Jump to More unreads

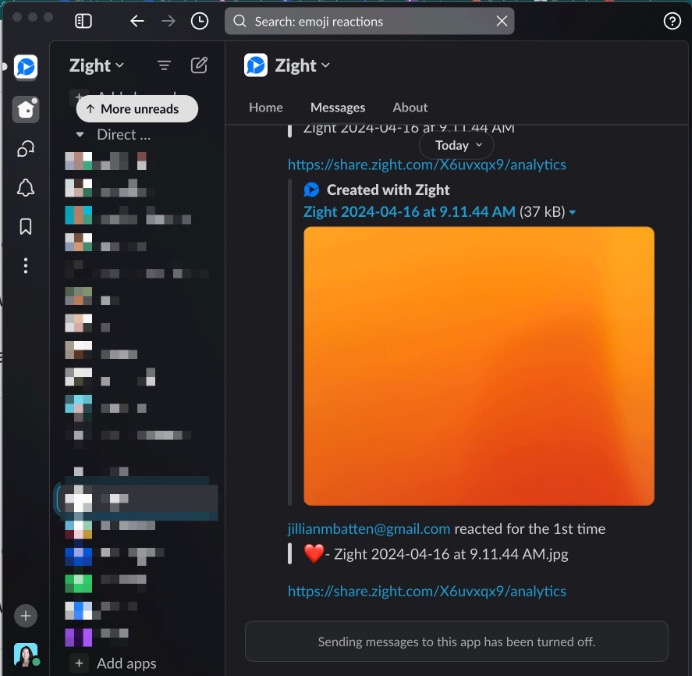(137, 109)
